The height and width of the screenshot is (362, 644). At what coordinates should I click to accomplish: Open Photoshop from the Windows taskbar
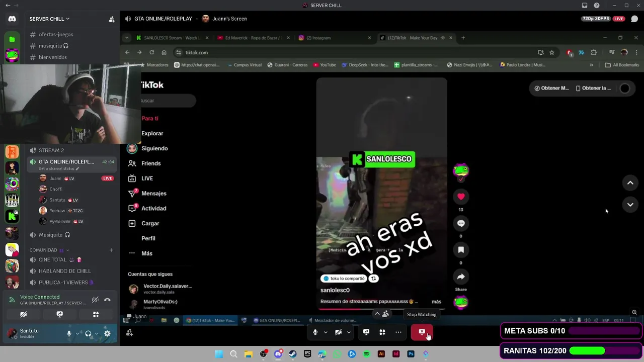coord(411,354)
